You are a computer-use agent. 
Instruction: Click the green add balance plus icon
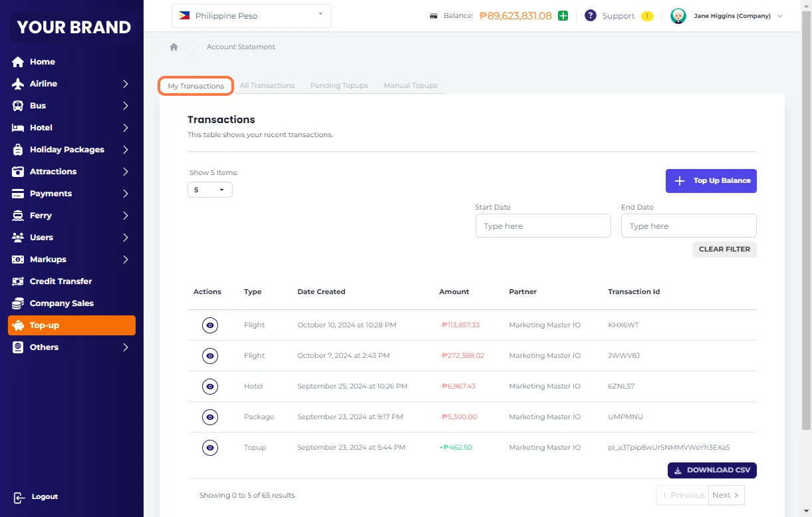563,16
